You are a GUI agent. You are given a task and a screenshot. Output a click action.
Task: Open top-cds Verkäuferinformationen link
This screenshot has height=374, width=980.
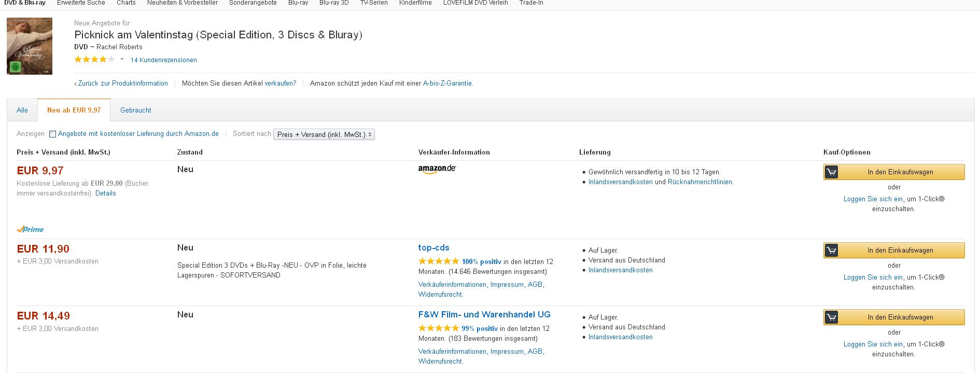click(x=452, y=284)
